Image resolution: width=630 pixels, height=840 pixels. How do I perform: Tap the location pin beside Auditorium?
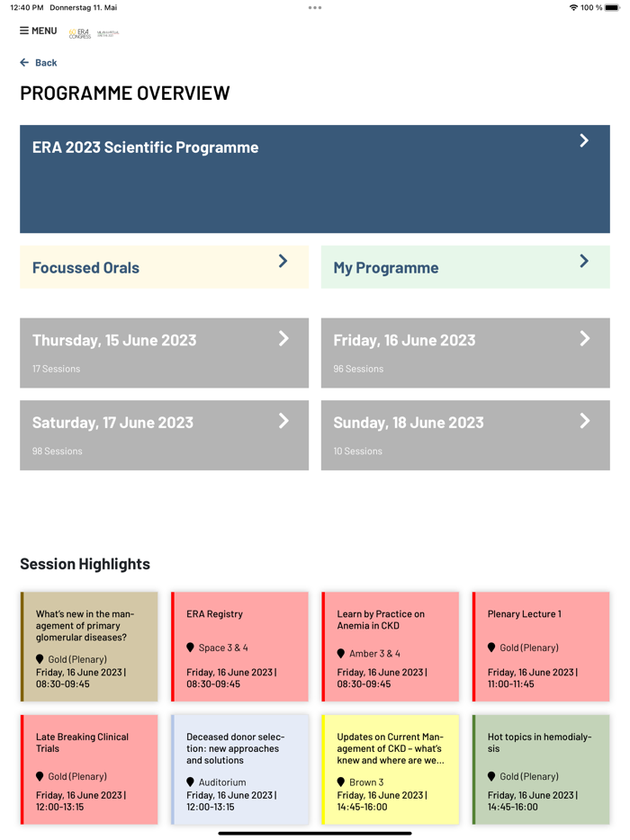click(191, 782)
